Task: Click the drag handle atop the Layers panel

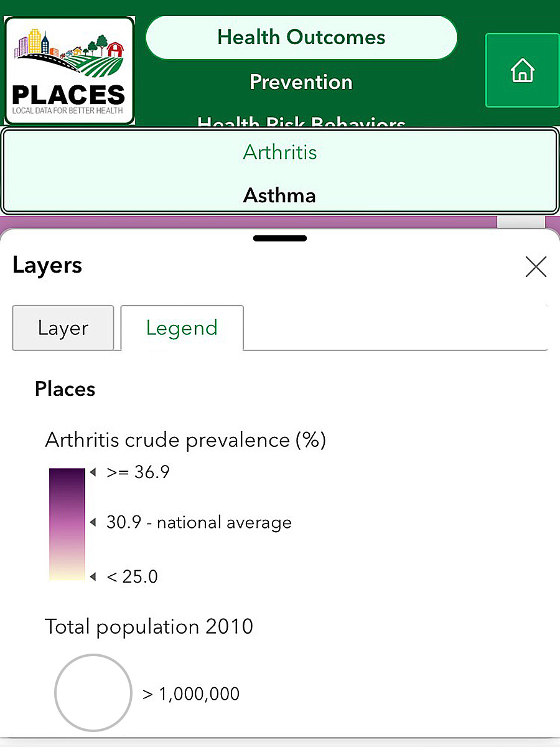Action: pos(280,238)
